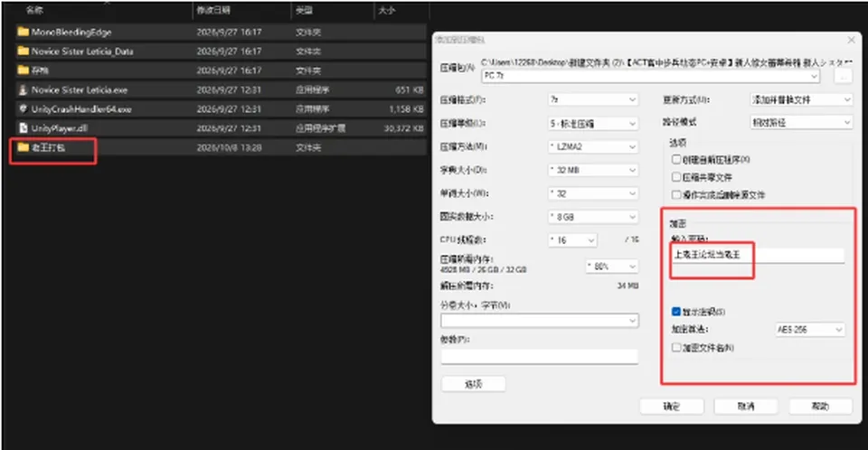This screenshot has height=450, width=868.
Task: Open the 路径模式 dropdown
Action: (800, 122)
